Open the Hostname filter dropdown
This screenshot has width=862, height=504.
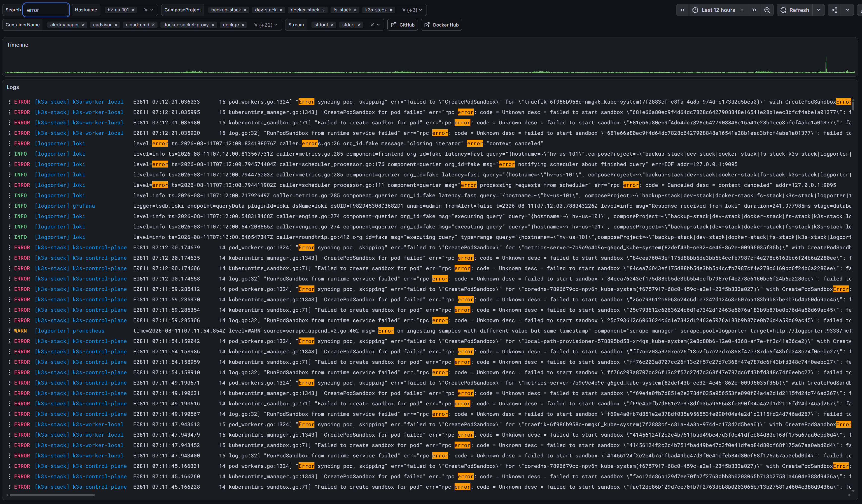pos(152,10)
